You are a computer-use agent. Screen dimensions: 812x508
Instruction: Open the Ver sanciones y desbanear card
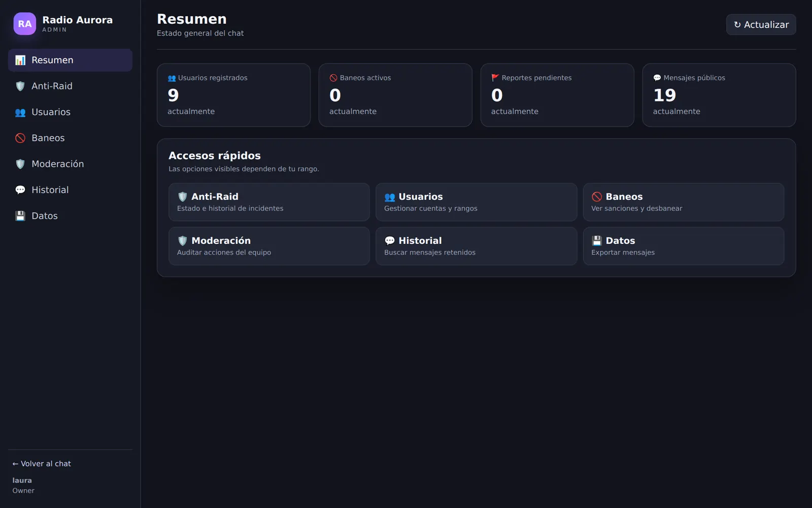pyautogui.click(x=683, y=202)
